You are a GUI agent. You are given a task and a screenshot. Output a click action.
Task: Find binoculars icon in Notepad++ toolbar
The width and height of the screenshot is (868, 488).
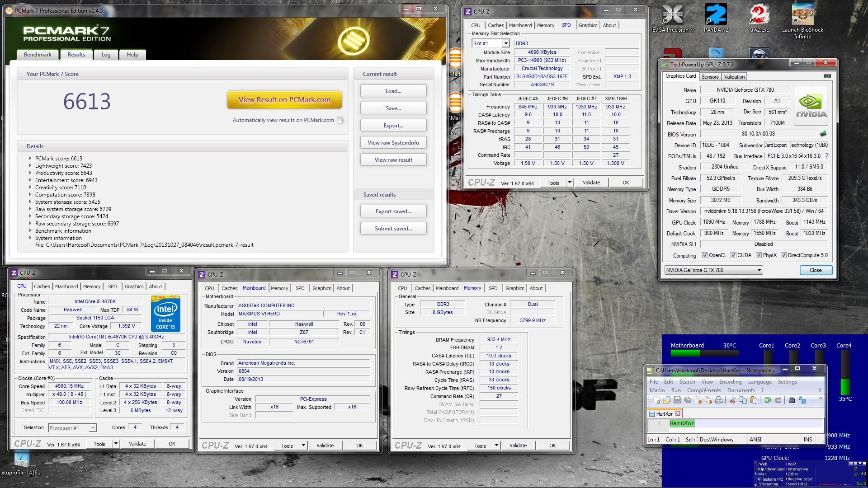pyautogui.click(x=792, y=400)
